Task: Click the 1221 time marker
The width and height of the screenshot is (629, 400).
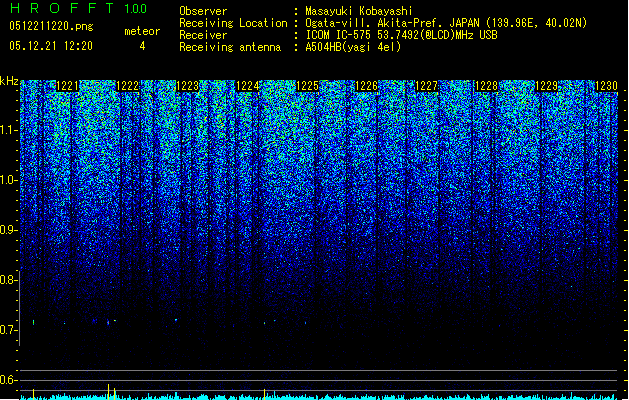Action: pyautogui.click(x=67, y=86)
